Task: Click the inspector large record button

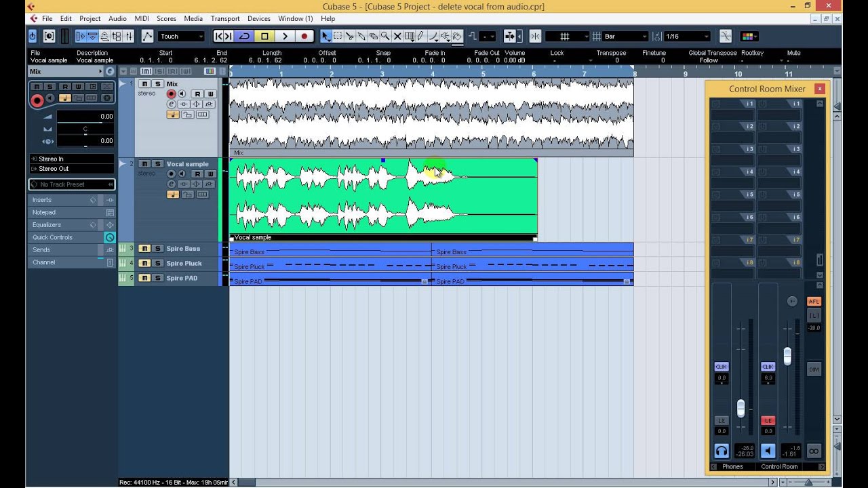Action: [x=37, y=101]
